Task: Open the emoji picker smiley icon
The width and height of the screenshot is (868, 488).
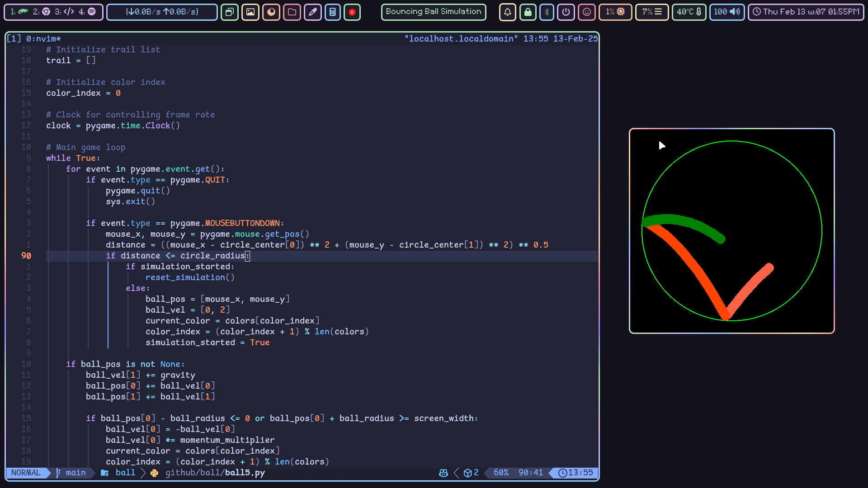Action: (x=587, y=12)
